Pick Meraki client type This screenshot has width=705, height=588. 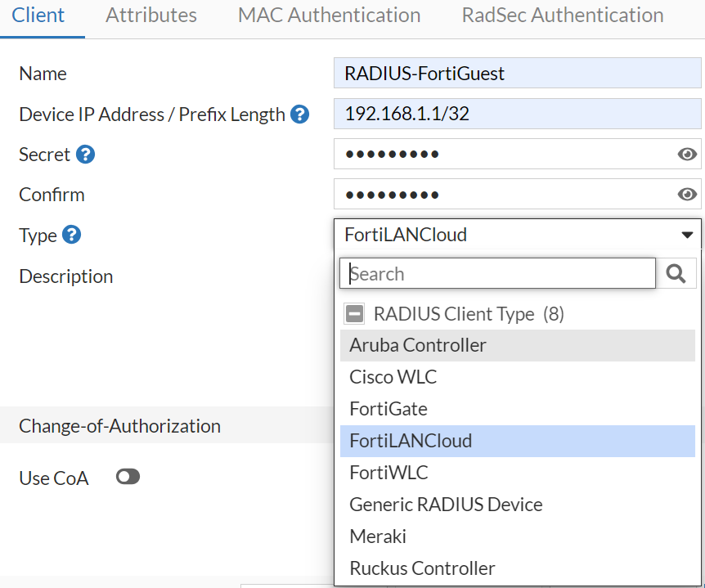(x=518, y=536)
